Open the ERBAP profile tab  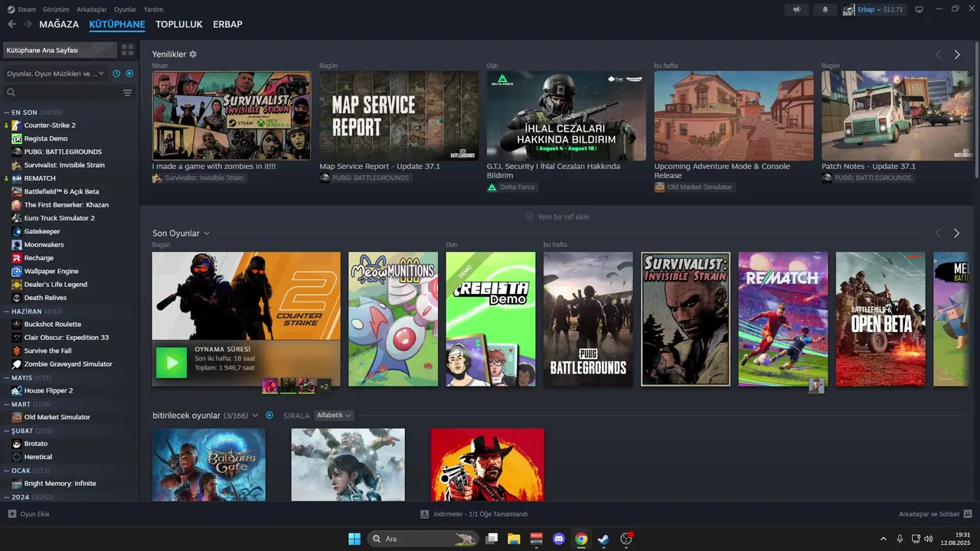tap(227, 24)
